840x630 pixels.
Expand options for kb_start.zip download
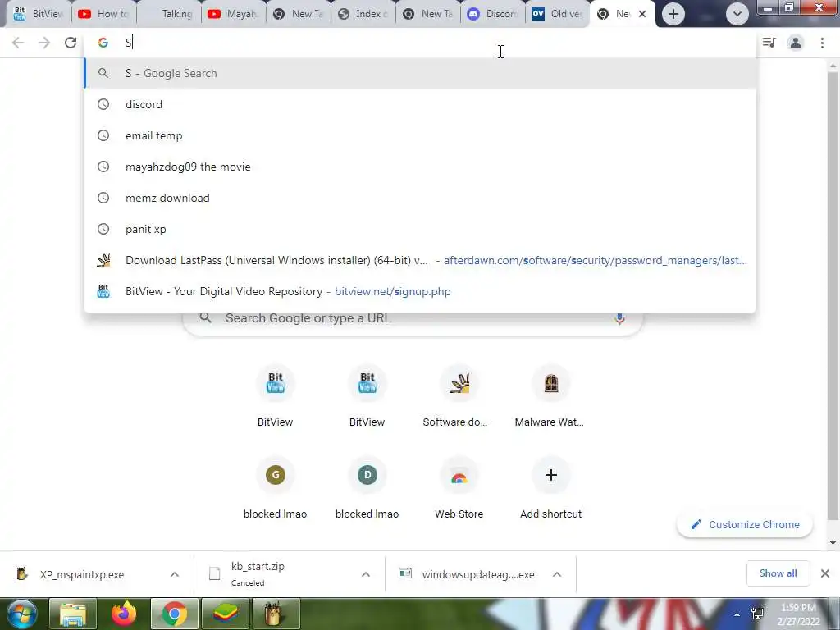point(366,574)
